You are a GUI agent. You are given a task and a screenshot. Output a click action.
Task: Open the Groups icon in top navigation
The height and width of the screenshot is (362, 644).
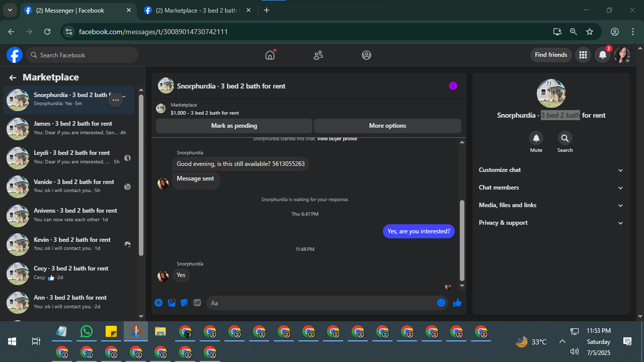point(366,55)
